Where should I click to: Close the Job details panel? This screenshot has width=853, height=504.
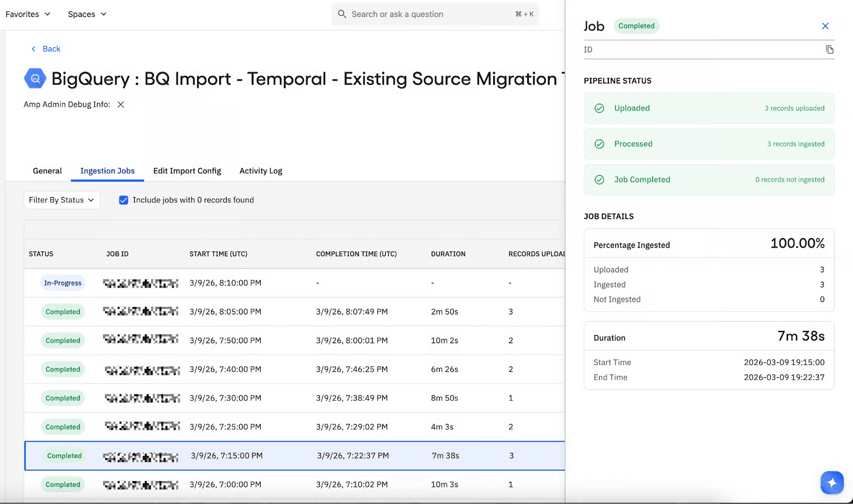tap(825, 26)
